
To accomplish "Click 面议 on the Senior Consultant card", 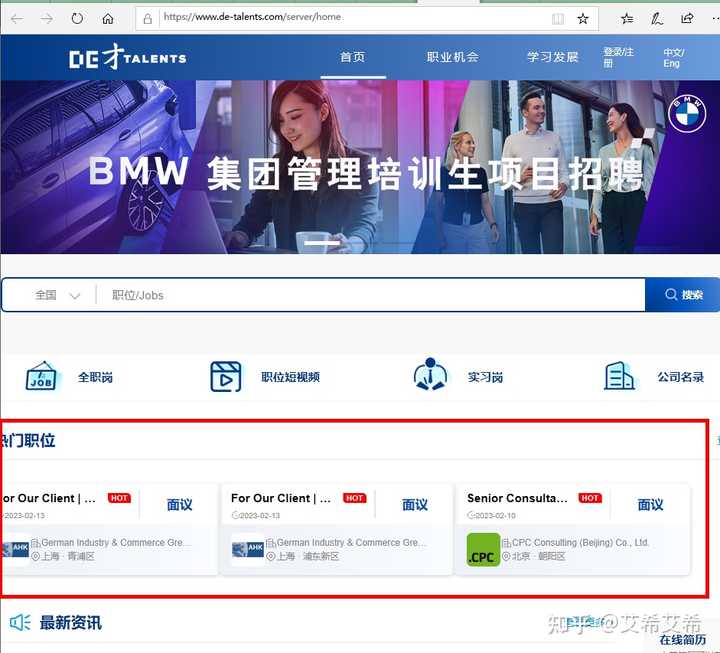I will (x=650, y=505).
